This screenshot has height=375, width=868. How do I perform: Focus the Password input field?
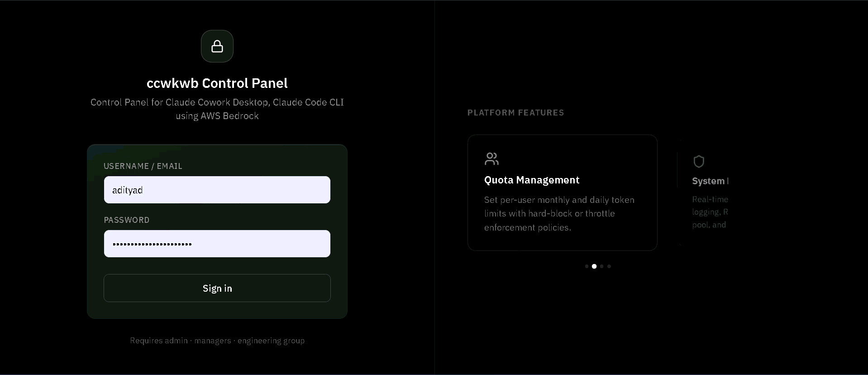tap(217, 244)
